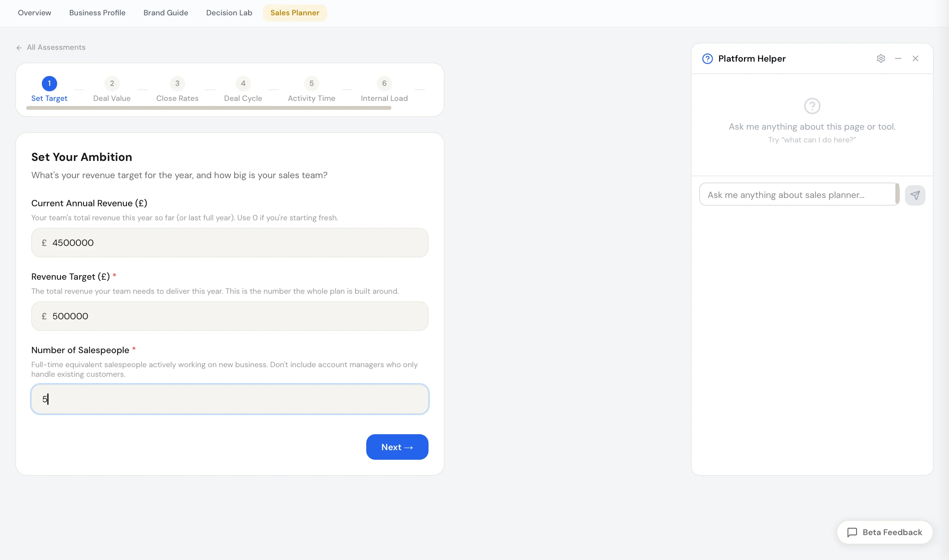This screenshot has height=560, width=949.
Task: Jump to step 4 Deal Cycle
Action: [243, 83]
